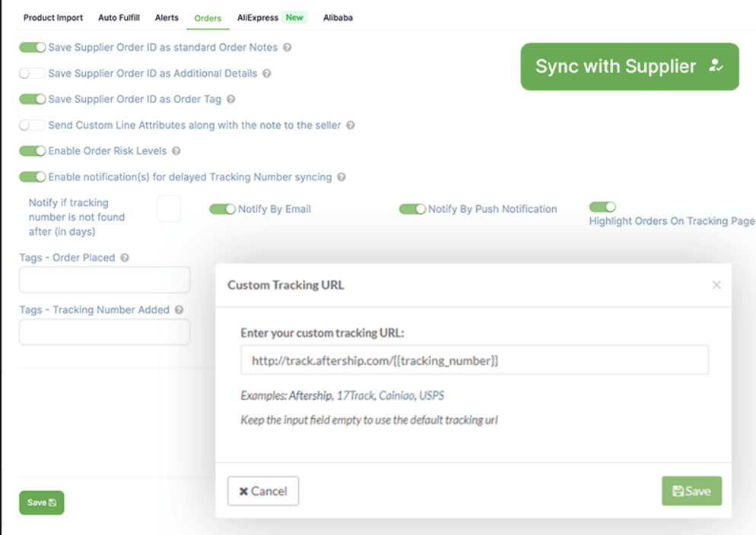756x535 pixels.
Task: Toggle Save Supplier Order ID as Order Notes
Action: pos(33,47)
